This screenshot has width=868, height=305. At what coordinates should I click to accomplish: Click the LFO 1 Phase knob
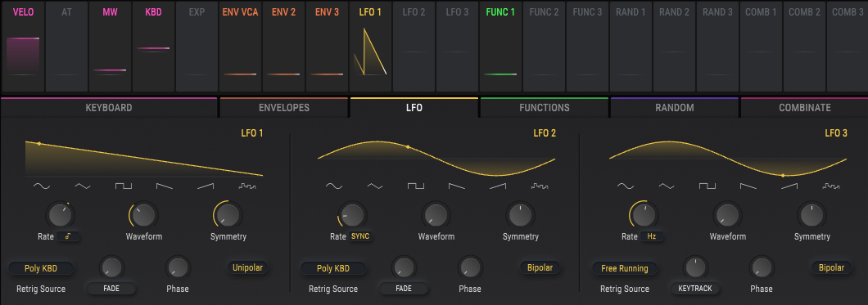pos(178,268)
